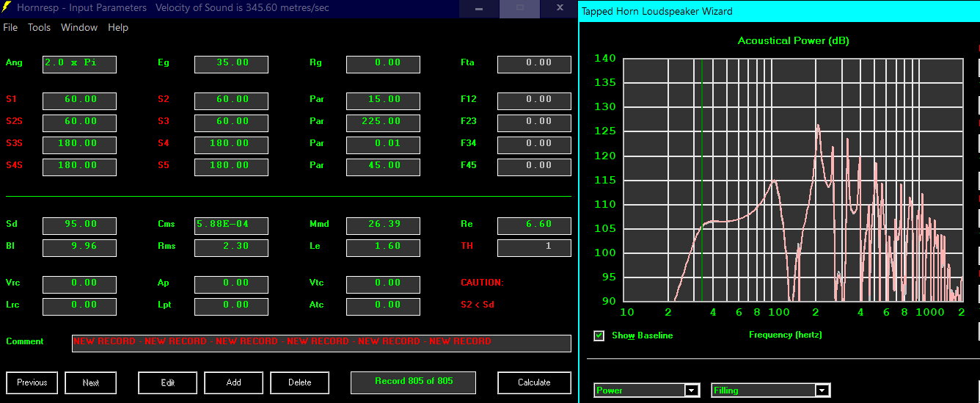The image size is (980, 403).
Task: Select the Mmd field showing 26.39
Action: [383, 225]
